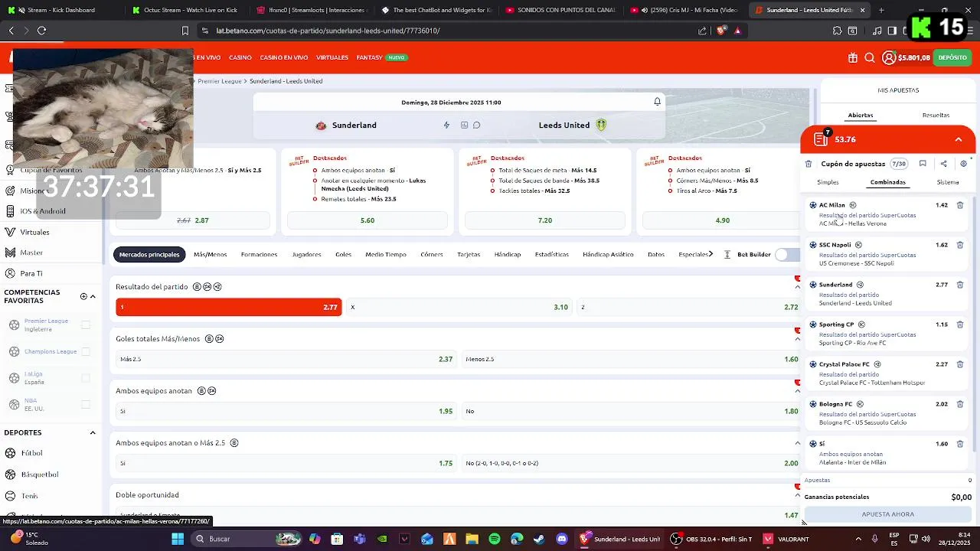Image resolution: width=980 pixels, height=551 pixels.
Task: Toggle the Bet Builder switch
Action: 787,254
